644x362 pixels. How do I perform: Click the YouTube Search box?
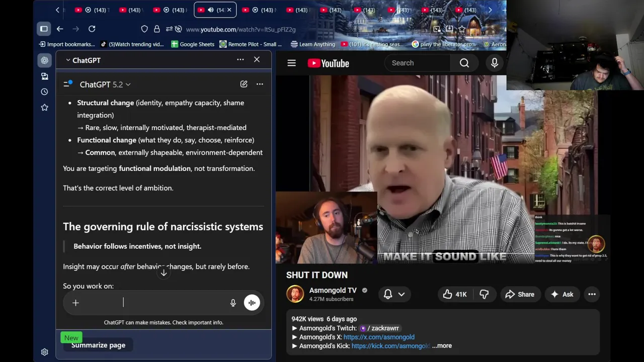coord(418,63)
